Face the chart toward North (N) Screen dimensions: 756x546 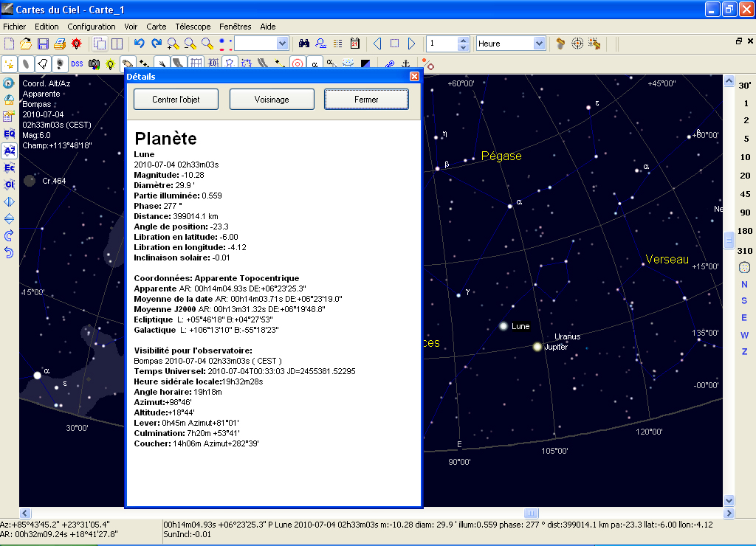[x=744, y=284]
